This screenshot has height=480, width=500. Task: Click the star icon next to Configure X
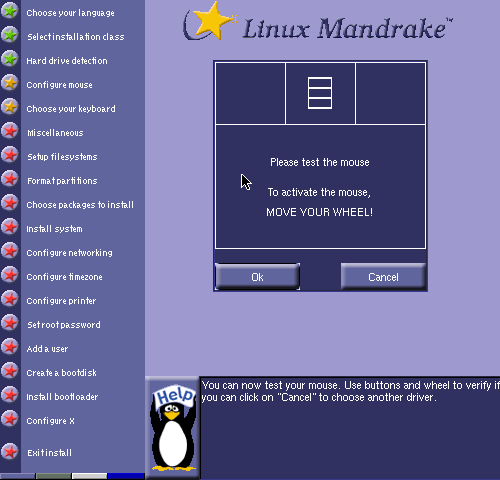point(10,419)
